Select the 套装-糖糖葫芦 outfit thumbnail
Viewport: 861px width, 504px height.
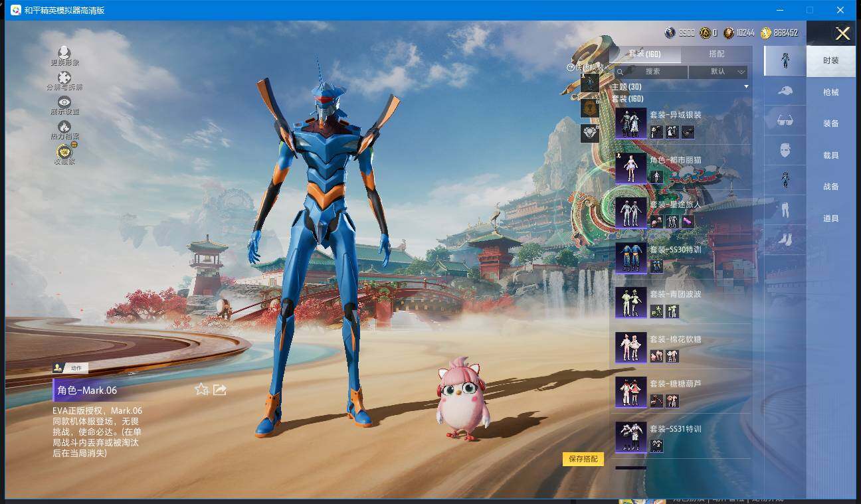631,392
